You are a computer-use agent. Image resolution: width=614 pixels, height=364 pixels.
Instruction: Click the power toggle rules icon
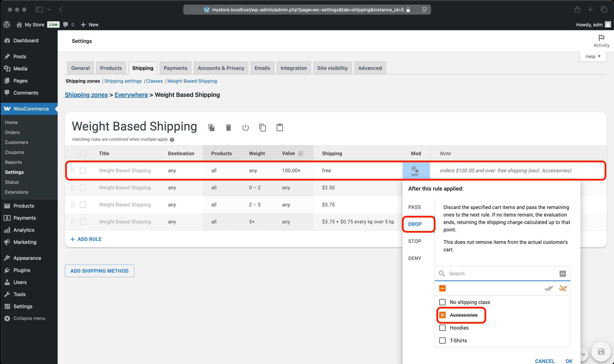245,128
